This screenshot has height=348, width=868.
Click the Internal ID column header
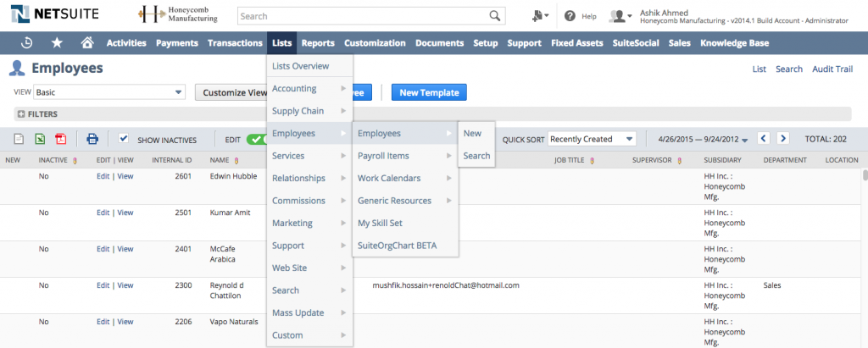tap(171, 160)
